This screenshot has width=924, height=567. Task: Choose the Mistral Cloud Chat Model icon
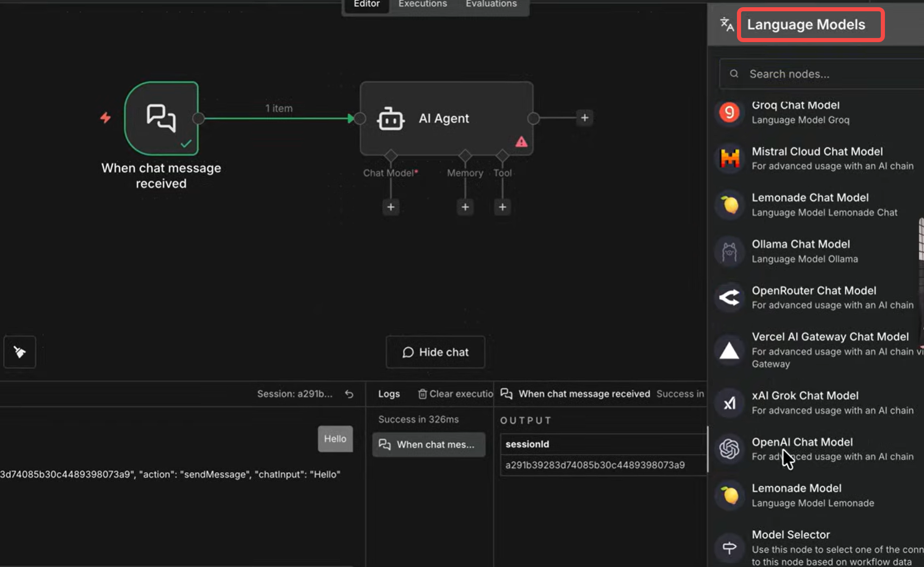730,158
